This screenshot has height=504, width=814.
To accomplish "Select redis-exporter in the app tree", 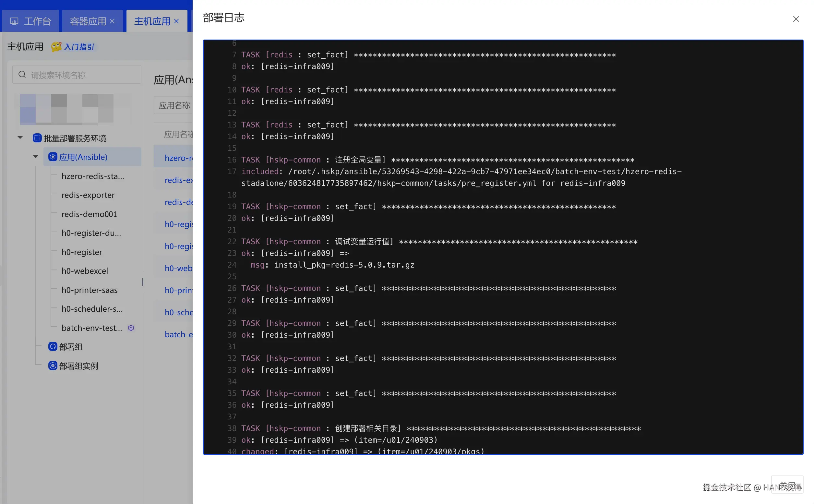I will coord(88,195).
